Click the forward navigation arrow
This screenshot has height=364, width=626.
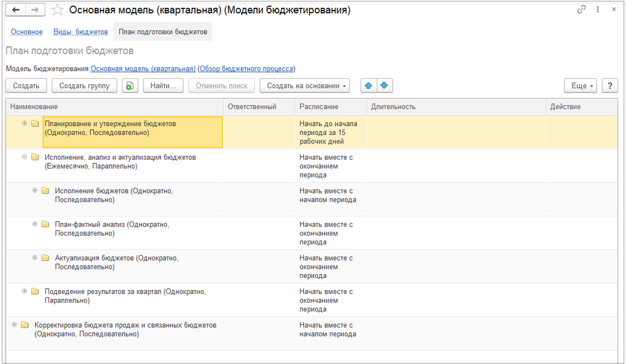[x=35, y=10]
